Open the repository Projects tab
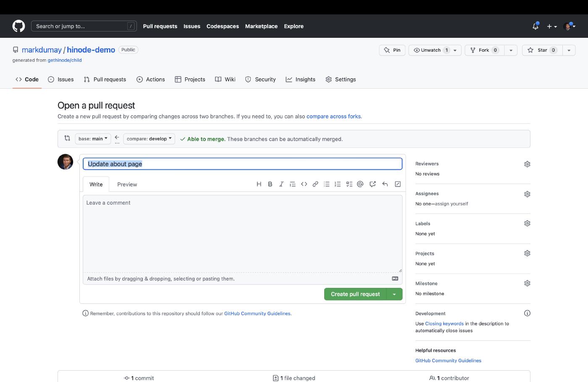This screenshot has width=588, height=382. coord(190,79)
